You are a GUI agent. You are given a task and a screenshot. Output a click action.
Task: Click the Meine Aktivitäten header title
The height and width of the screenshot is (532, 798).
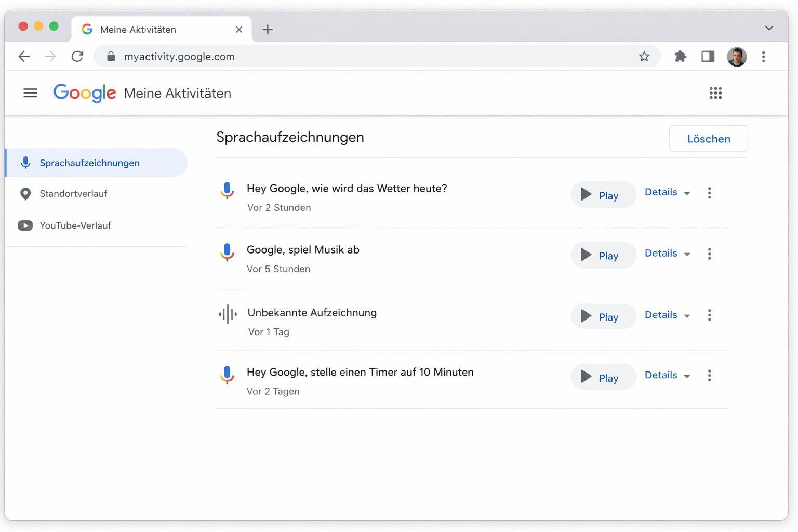click(178, 94)
